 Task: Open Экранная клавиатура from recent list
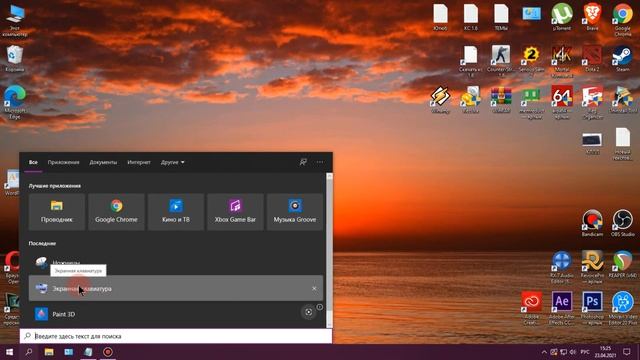[x=176, y=288]
